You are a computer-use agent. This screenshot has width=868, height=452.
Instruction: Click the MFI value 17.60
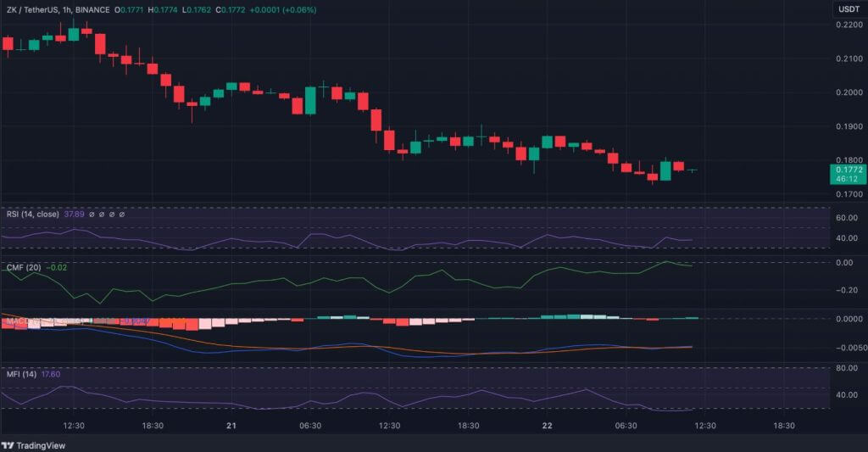(51, 374)
